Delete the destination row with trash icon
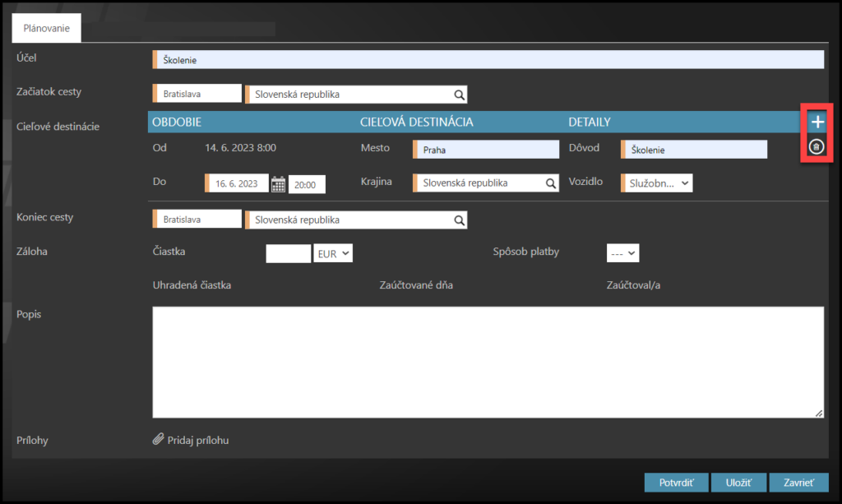Viewport: 842px width, 504px height. coord(816,147)
